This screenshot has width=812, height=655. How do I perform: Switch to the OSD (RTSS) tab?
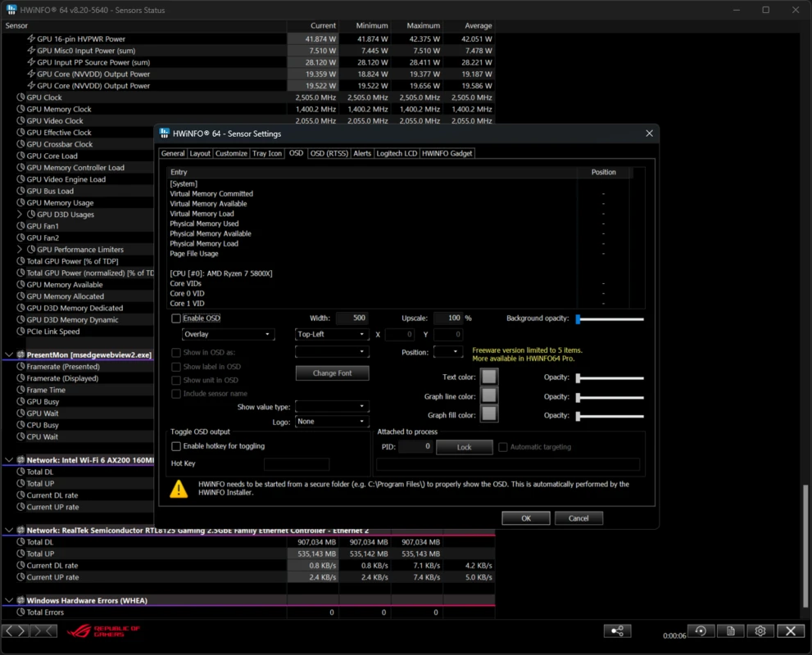(x=329, y=154)
